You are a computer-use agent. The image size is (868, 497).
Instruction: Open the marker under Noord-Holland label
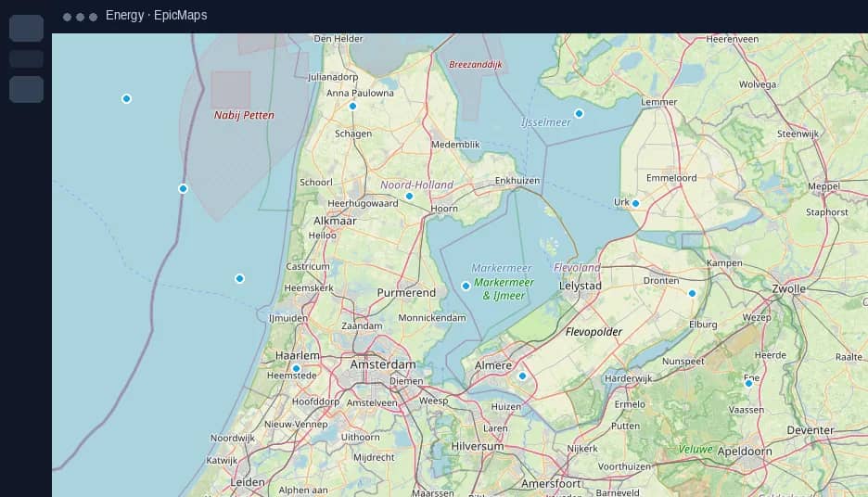pyautogui.click(x=409, y=197)
